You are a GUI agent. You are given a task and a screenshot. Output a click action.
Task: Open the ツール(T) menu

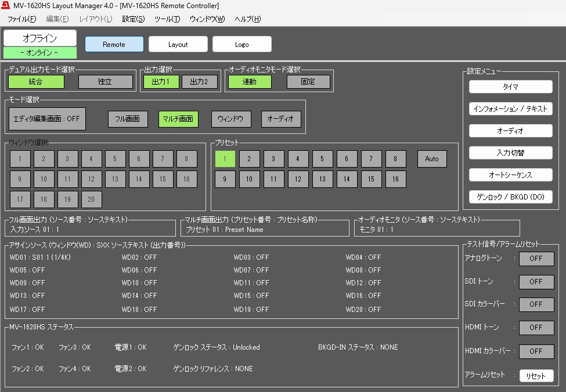167,19
